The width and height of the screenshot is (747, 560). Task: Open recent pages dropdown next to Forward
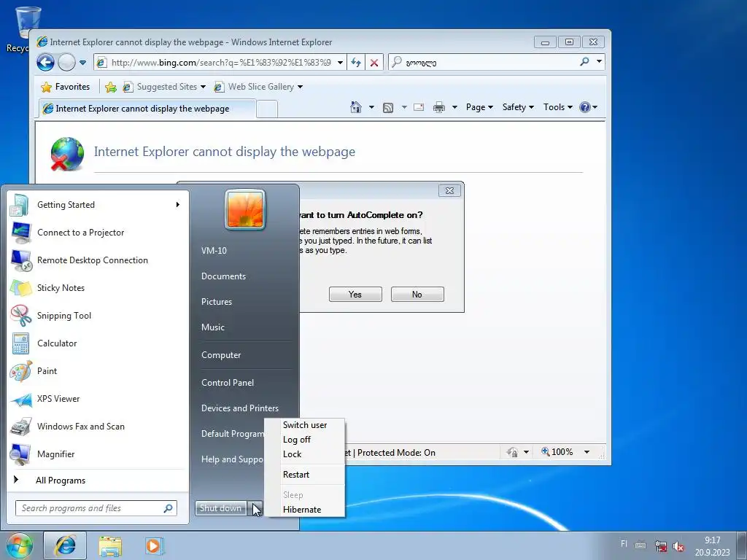pyautogui.click(x=82, y=63)
